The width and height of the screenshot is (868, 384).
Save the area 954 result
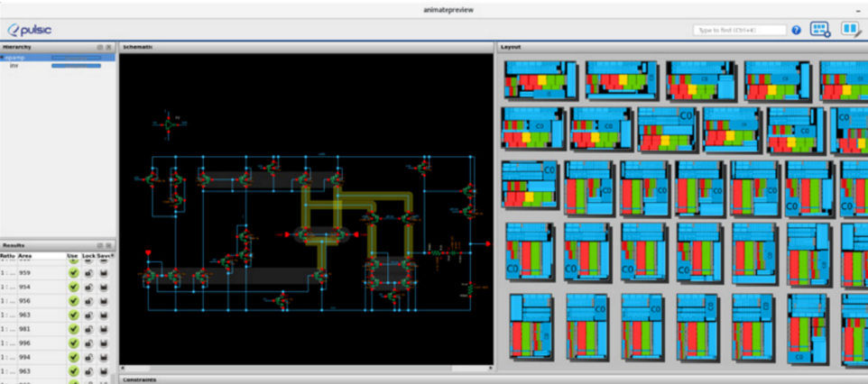point(103,288)
